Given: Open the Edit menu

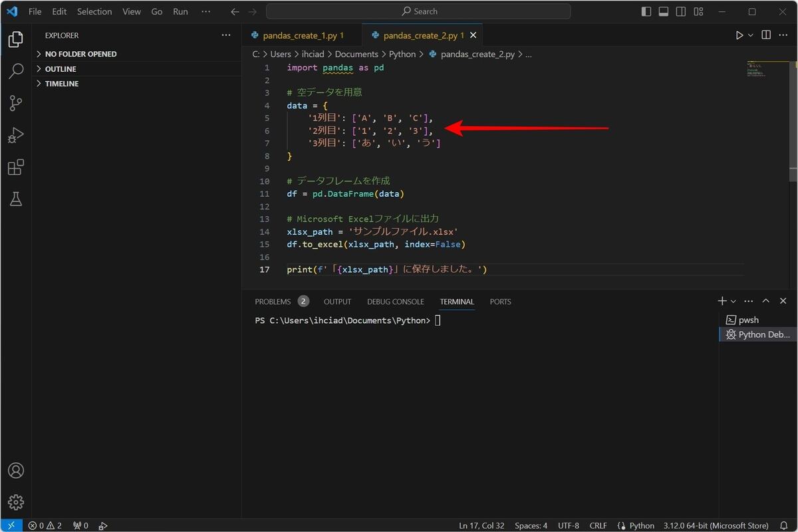Looking at the screenshot, I should [x=59, y=11].
